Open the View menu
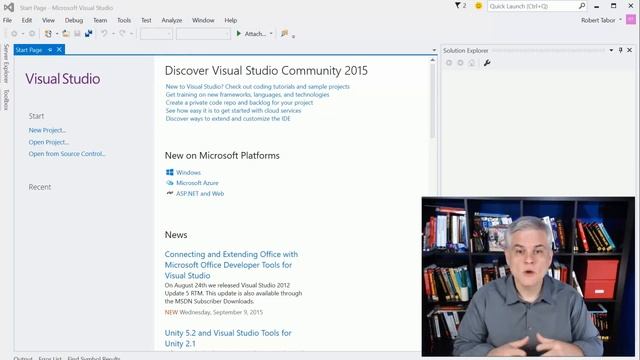The image size is (640, 360). [48, 20]
